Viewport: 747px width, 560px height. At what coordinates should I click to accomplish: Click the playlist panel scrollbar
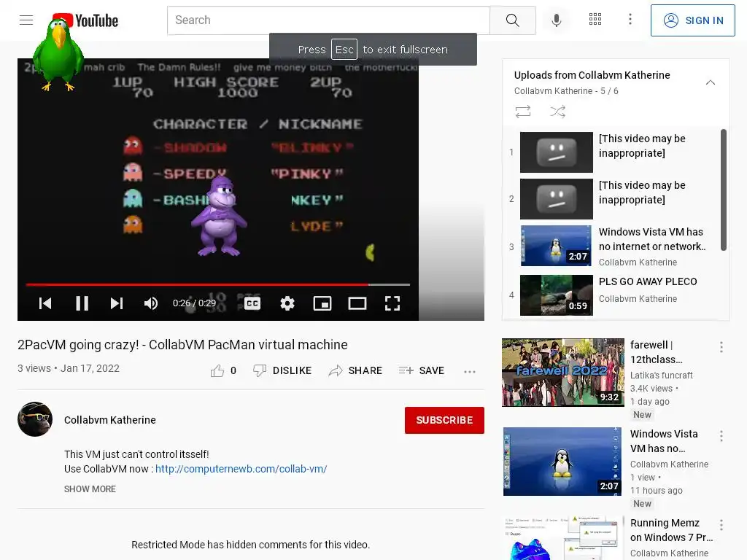(723, 190)
